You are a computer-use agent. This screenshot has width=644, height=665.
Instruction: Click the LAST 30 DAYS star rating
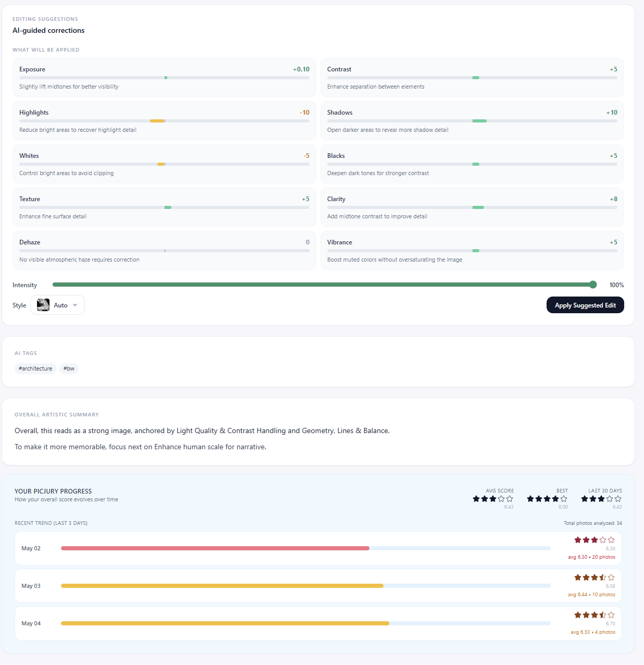tap(601, 499)
